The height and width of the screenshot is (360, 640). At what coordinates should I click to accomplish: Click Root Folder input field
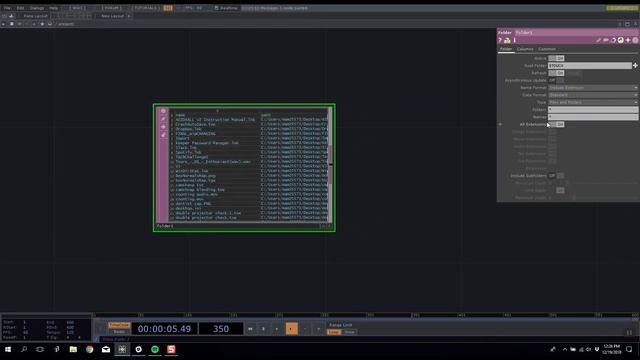[x=590, y=66]
